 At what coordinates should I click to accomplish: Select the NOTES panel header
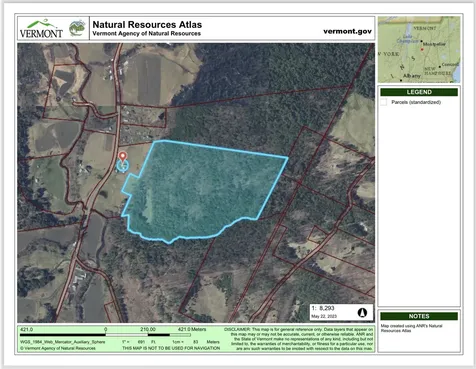pos(419,316)
